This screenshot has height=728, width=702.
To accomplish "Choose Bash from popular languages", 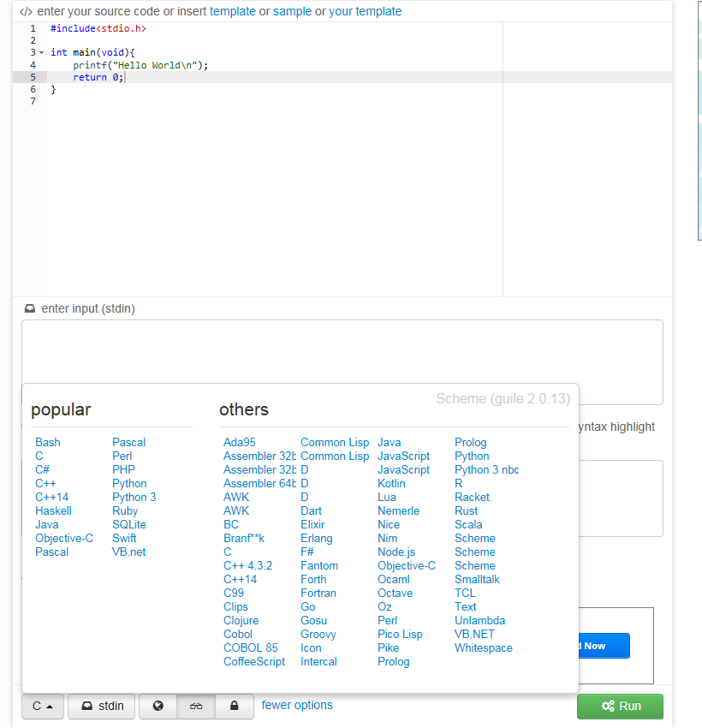I will point(48,443).
